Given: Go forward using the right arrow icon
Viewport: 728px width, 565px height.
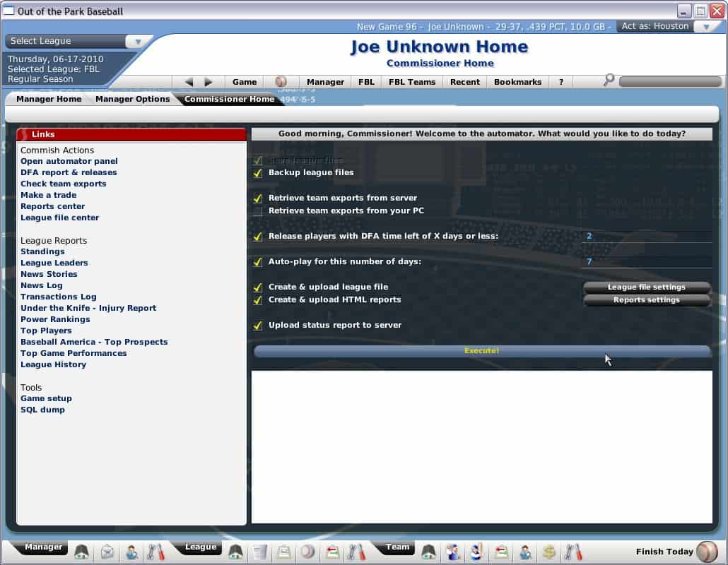Looking at the screenshot, I should [209, 82].
